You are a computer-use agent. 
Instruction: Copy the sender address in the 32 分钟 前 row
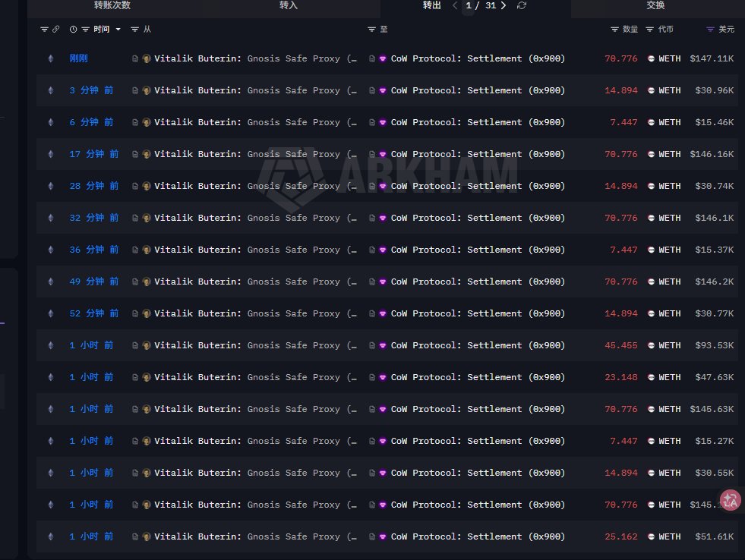pyautogui.click(x=135, y=218)
